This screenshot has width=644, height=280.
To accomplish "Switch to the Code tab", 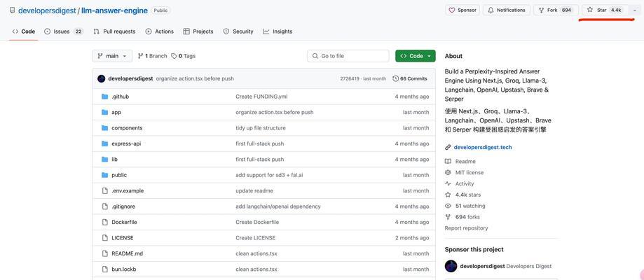I will pyautogui.click(x=24, y=31).
